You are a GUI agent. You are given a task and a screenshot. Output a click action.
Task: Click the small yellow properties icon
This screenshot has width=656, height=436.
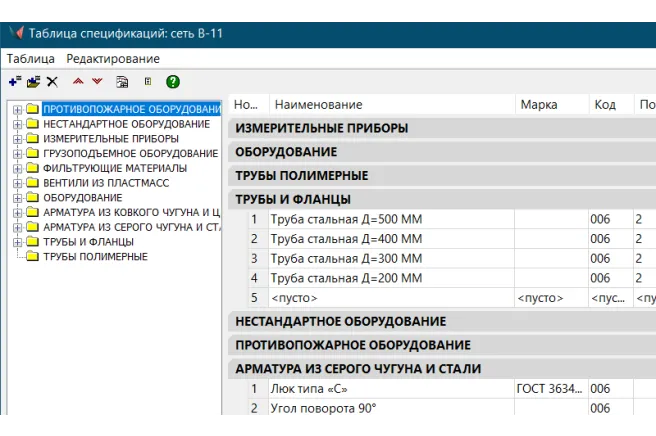click(x=148, y=82)
